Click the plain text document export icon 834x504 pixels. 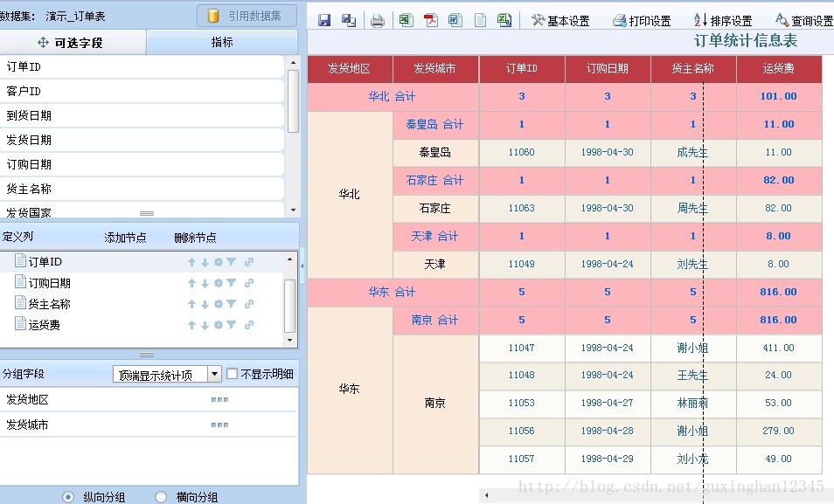tap(480, 20)
